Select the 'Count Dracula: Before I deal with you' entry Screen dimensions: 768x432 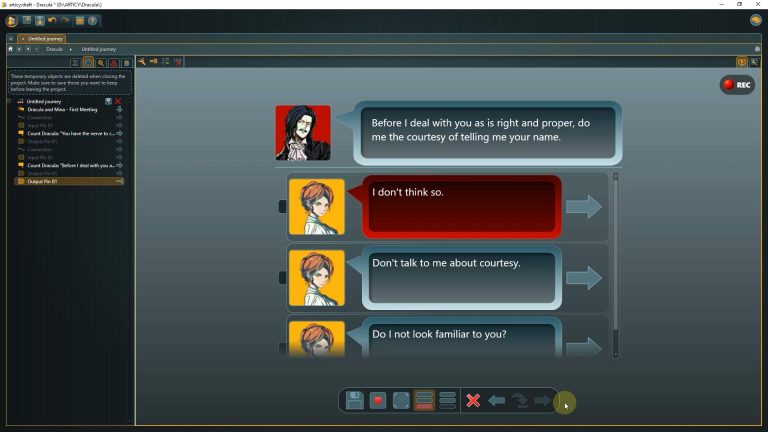pyautogui.click(x=71, y=166)
